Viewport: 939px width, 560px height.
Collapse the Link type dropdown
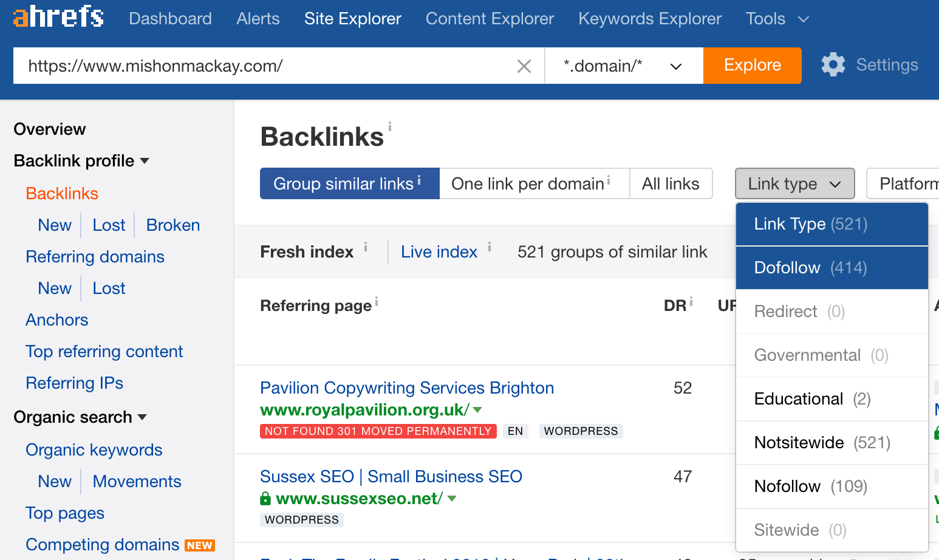(794, 184)
